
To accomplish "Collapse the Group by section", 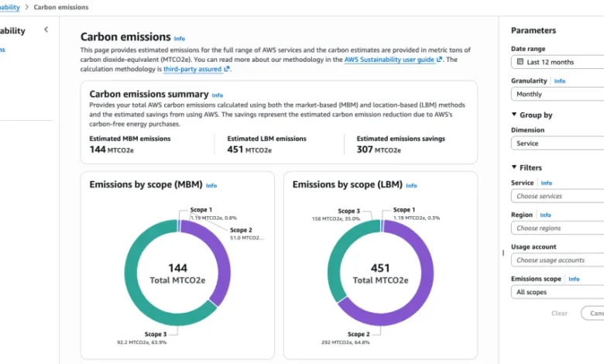I will pyautogui.click(x=514, y=115).
